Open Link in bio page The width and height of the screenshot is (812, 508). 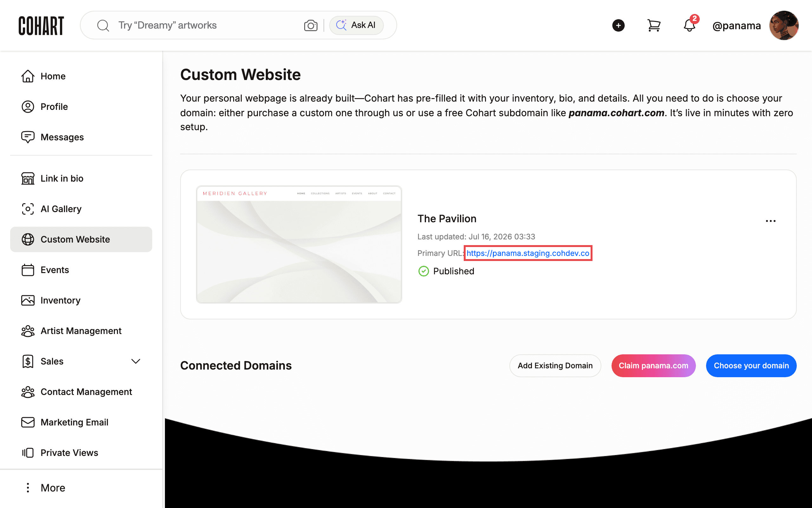click(x=81, y=178)
